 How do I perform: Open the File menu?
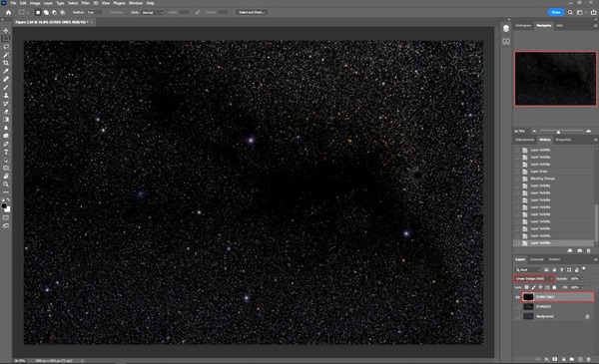[x=13, y=3]
